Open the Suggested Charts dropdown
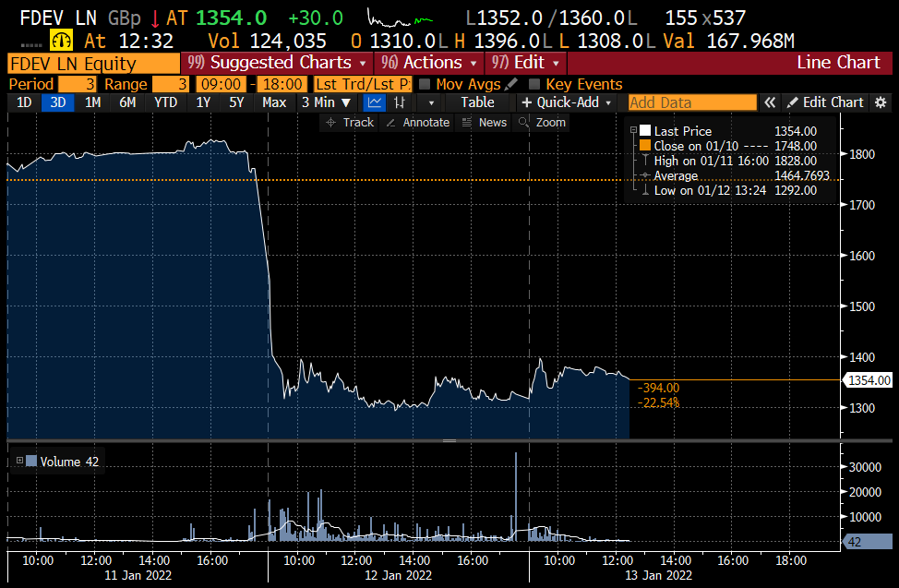This screenshot has width=899, height=588. point(277,63)
